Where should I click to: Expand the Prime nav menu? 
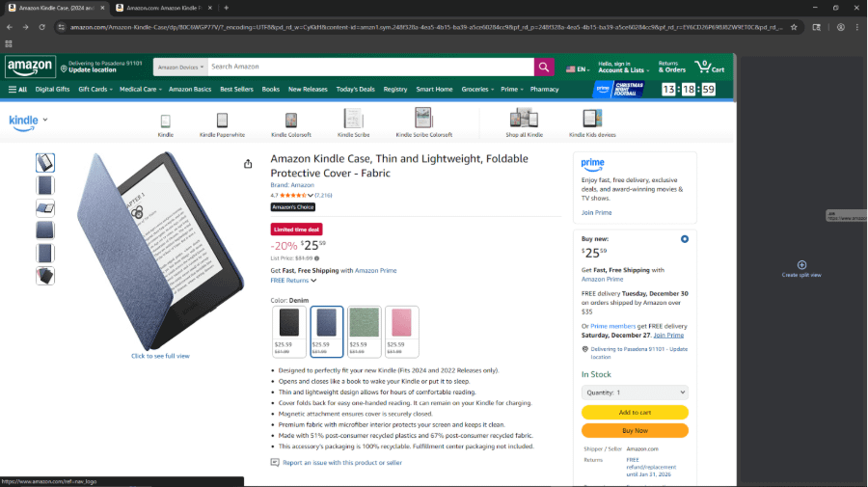511,89
